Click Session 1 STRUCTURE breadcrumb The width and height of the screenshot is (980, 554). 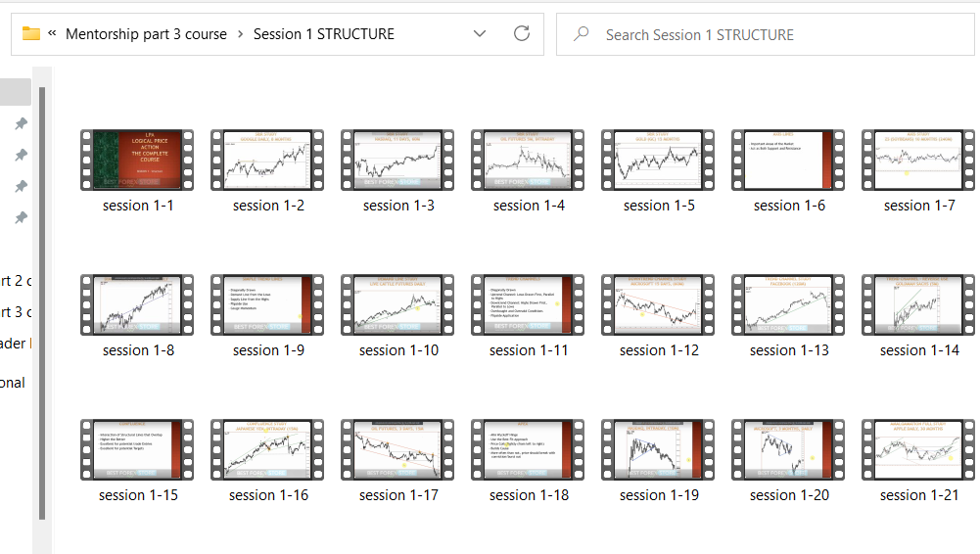[x=324, y=34]
